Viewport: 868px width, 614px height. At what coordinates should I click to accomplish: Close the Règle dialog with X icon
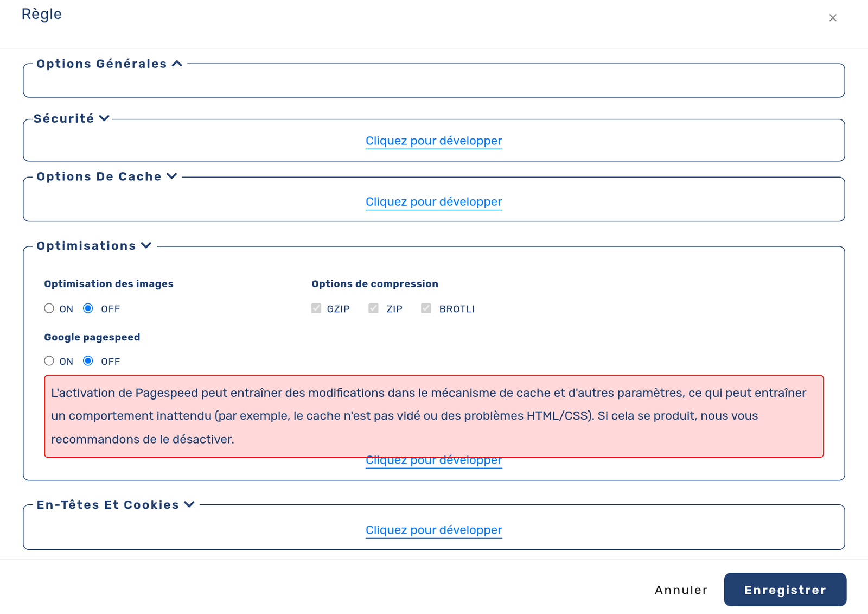coord(833,18)
